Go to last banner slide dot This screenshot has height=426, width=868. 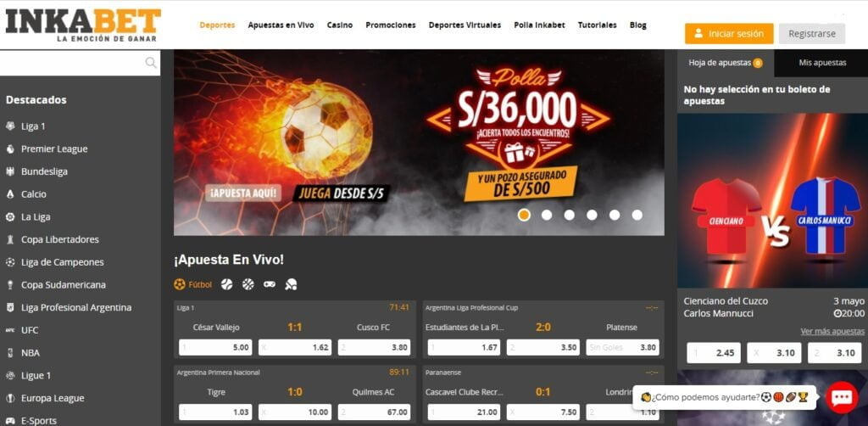pyautogui.click(x=637, y=215)
